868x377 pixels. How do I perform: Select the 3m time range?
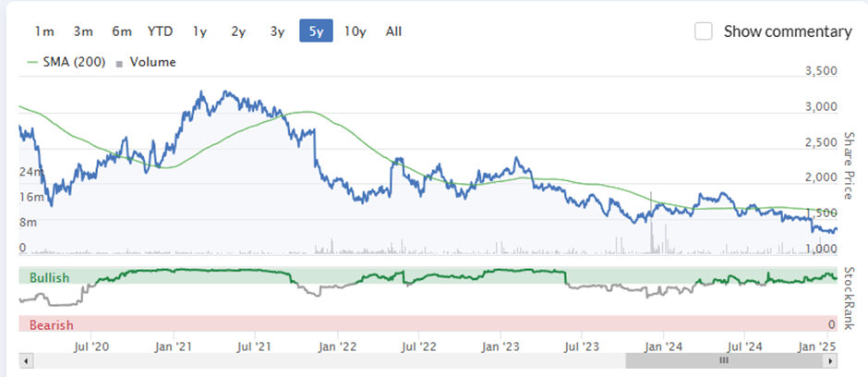point(83,31)
